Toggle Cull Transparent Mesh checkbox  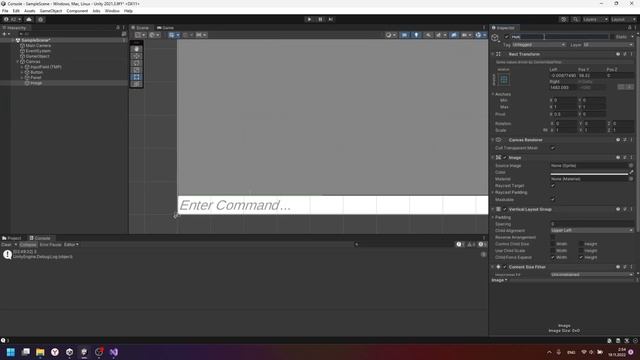(x=553, y=148)
